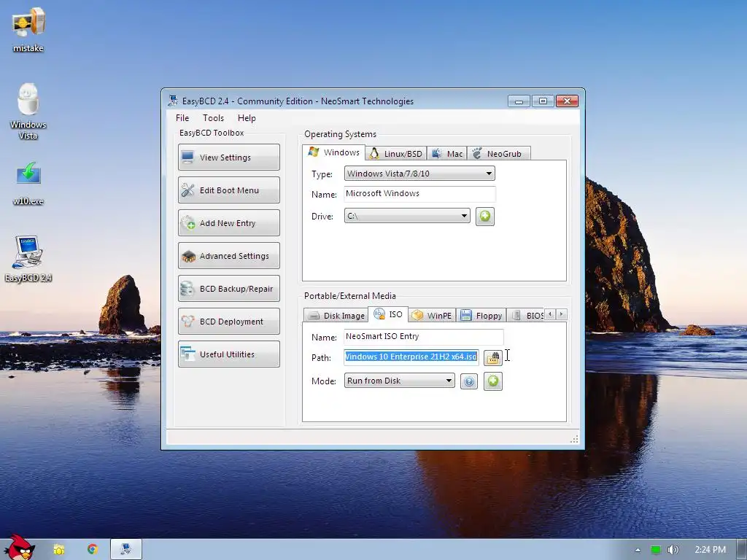
Task: Open Useful Utilities
Action: click(228, 354)
